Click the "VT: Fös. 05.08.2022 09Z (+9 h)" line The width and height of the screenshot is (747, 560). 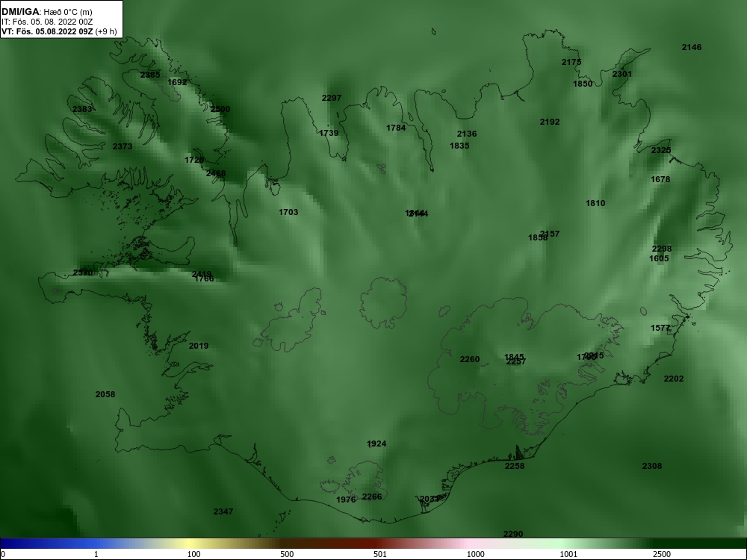[x=59, y=31]
